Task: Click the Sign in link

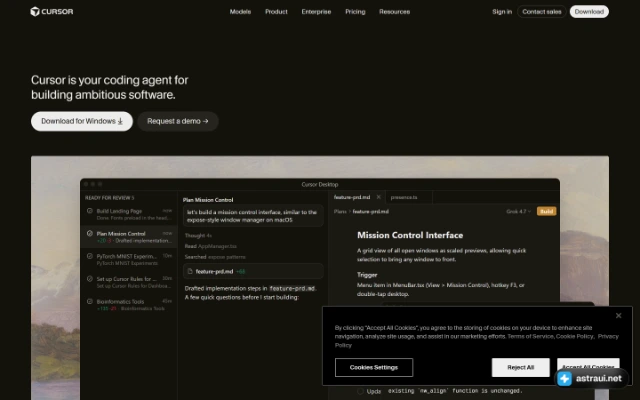Action: 502,12
